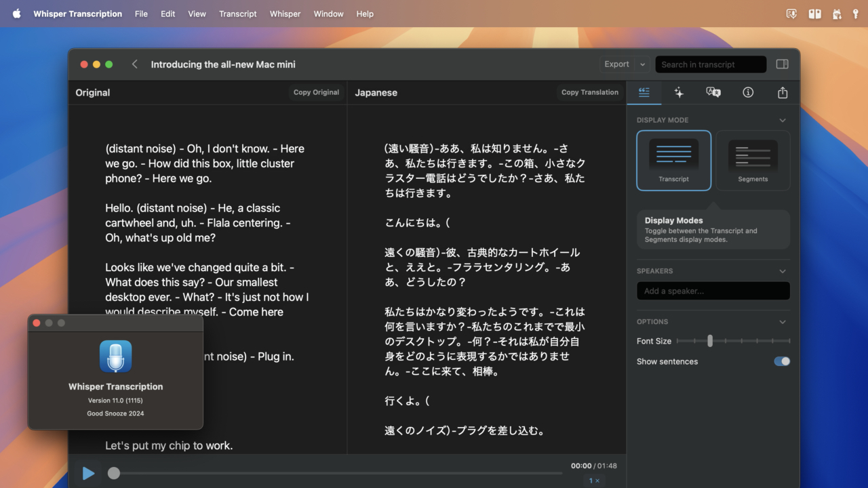868x488 pixels.
Task: Click the Export button
Action: click(616, 64)
